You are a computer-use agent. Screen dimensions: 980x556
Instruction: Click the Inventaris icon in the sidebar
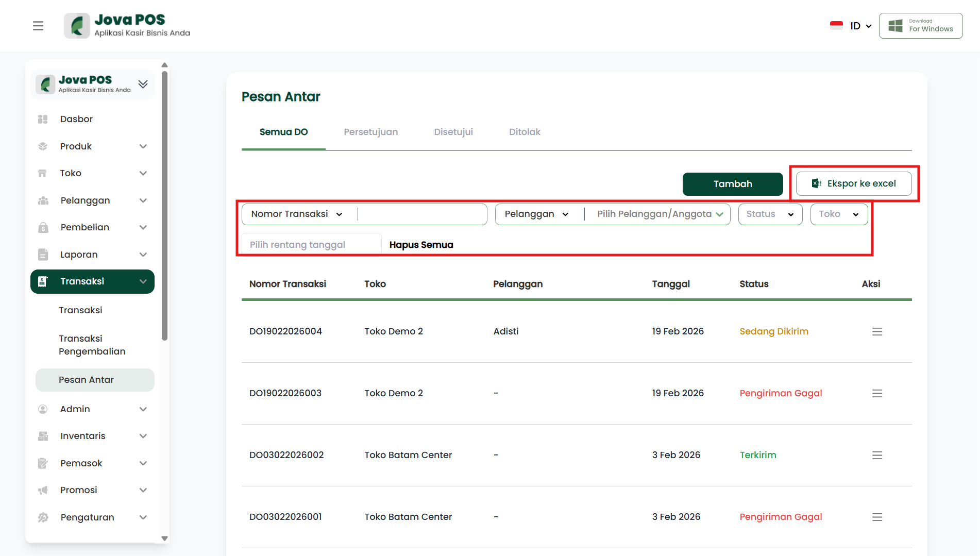[x=43, y=436]
